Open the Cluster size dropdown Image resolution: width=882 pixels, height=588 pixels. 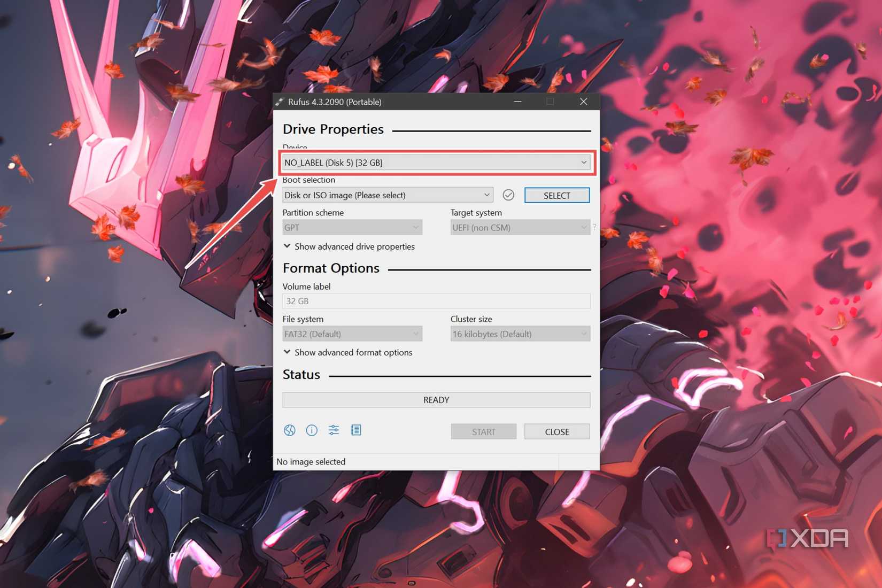click(520, 334)
